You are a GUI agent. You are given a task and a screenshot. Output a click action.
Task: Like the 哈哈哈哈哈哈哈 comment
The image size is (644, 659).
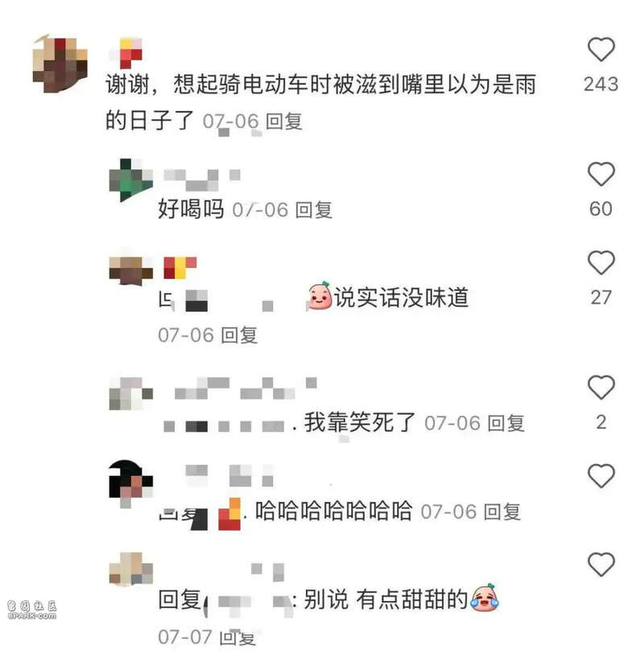tap(601, 476)
